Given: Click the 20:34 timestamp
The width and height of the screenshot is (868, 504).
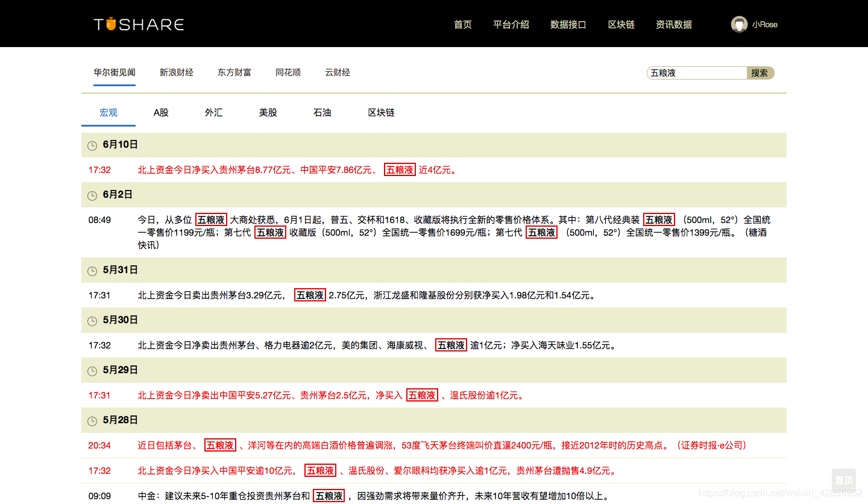Looking at the screenshot, I should [x=99, y=446].
